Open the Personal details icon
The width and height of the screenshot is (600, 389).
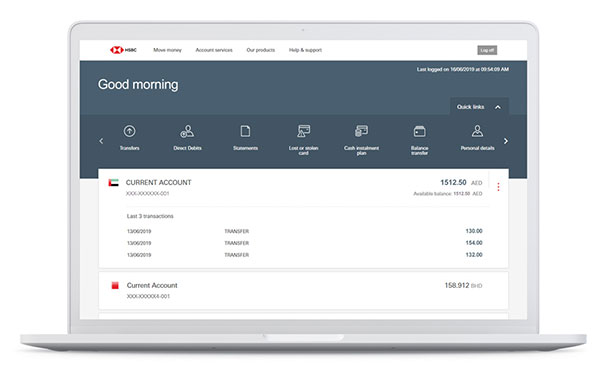477,131
